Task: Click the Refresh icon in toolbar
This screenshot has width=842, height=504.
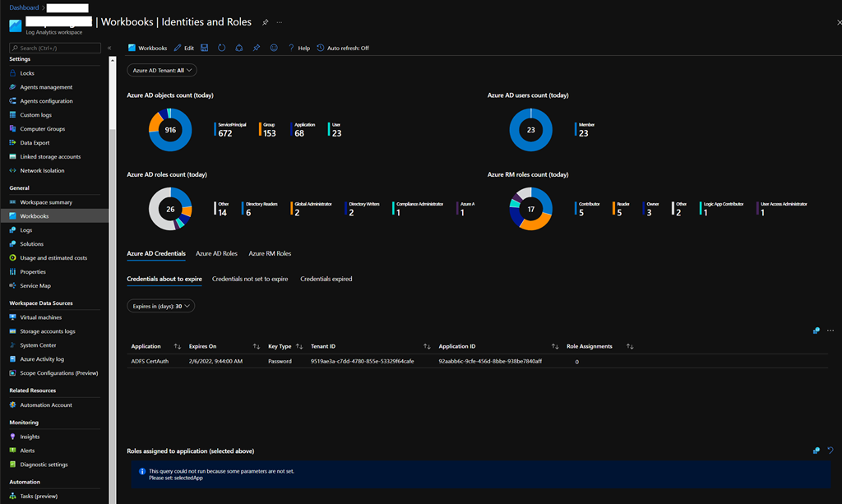Action: [x=222, y=49]
